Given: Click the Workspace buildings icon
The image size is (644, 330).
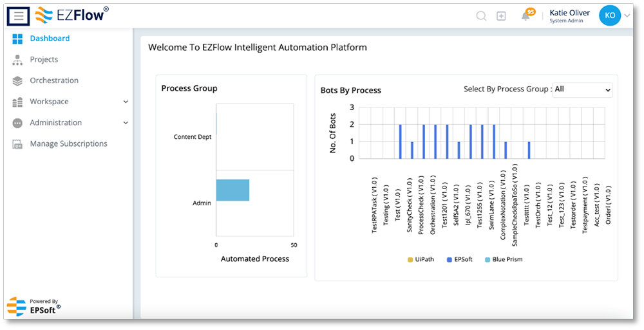Looking at the screenshot, I should tap(17, 102).
